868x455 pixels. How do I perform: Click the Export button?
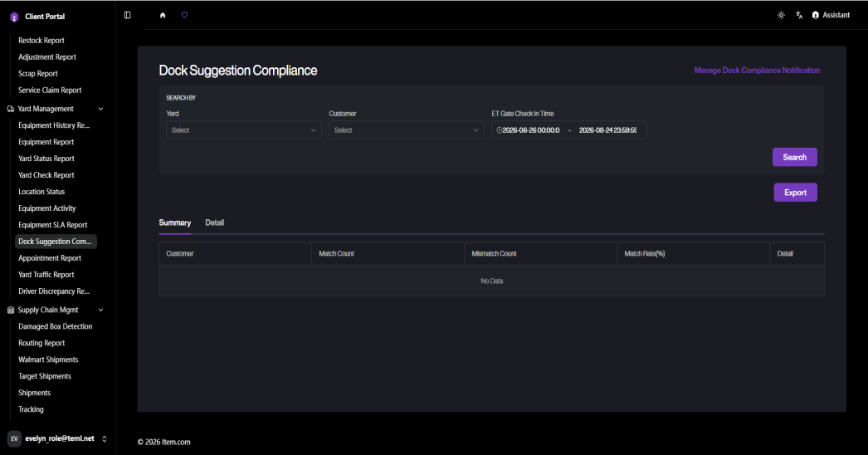point(795,193)
